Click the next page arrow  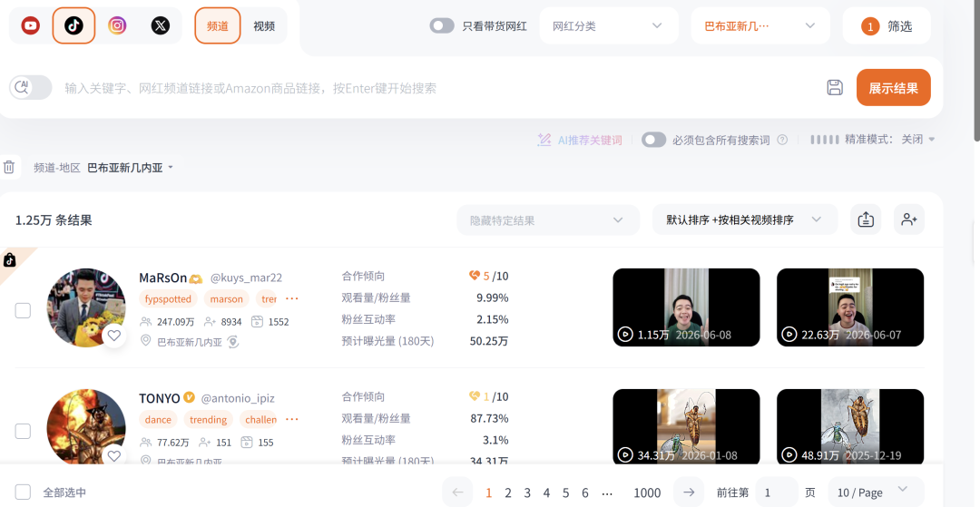click(x=689, y=492)
